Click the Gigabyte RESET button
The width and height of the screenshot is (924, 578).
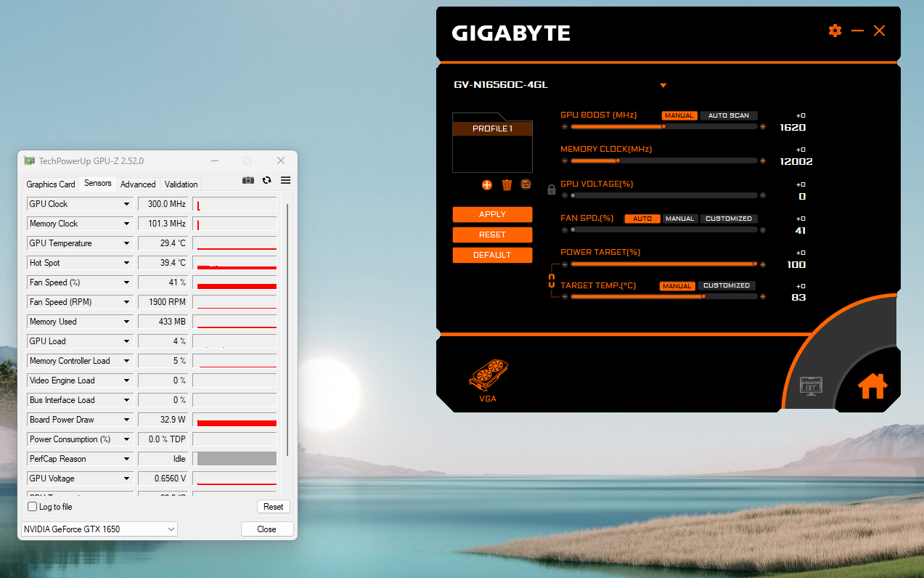click(492, 235)
